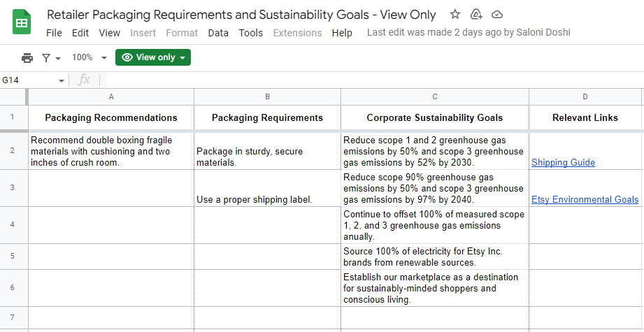This screenshot has height=332, width=644.
Task: Select row 2 header
Action: (x=13, y=150)
